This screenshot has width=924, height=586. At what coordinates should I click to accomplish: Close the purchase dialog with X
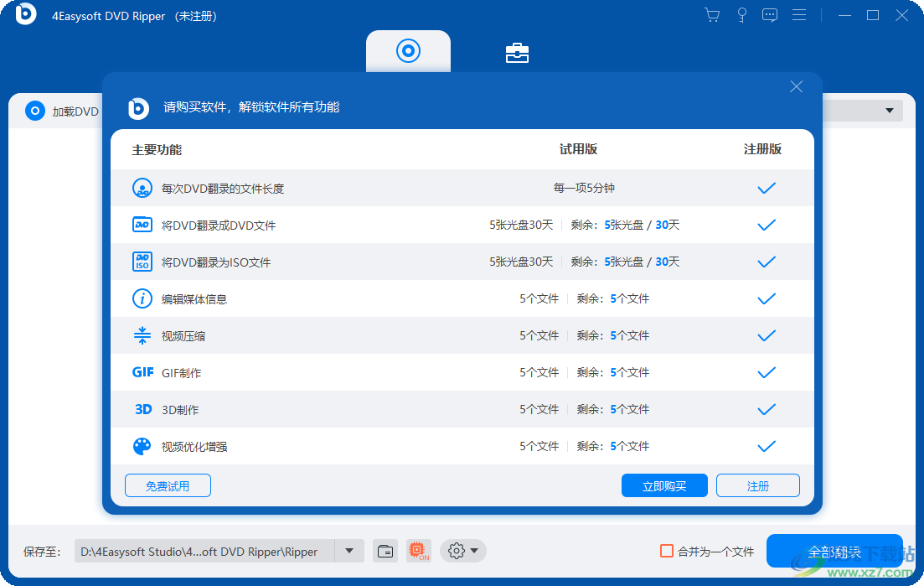click(796, 86)
